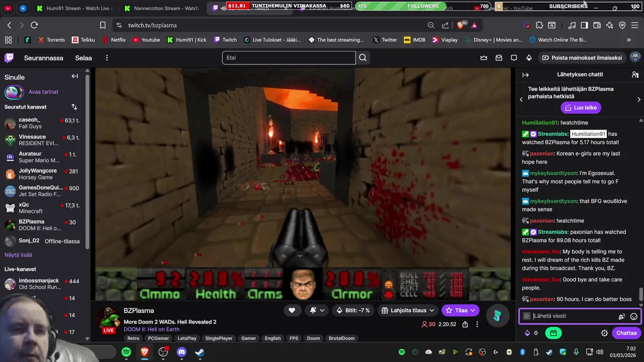This screenshot has height=362, width=644.
Task: Open the Tilaa subscribe dropdown
Action: (x=472, y=310)
